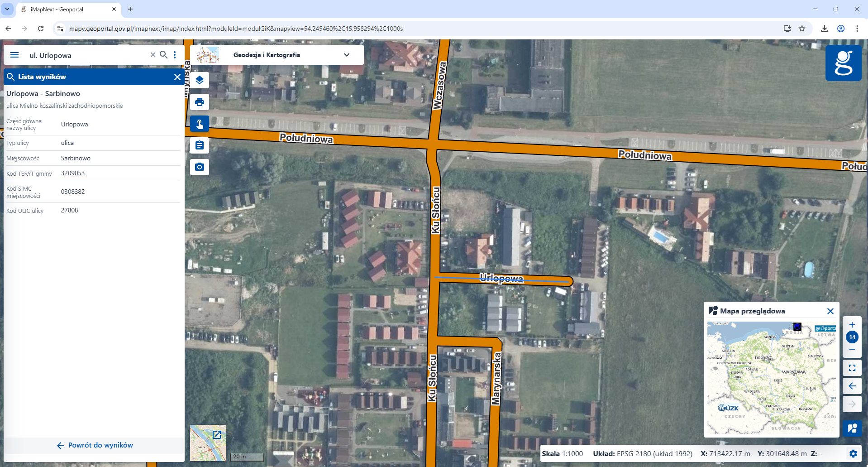Select the print tool
Viewport: 868px width, 467px height.
click(x=199, y=102)
